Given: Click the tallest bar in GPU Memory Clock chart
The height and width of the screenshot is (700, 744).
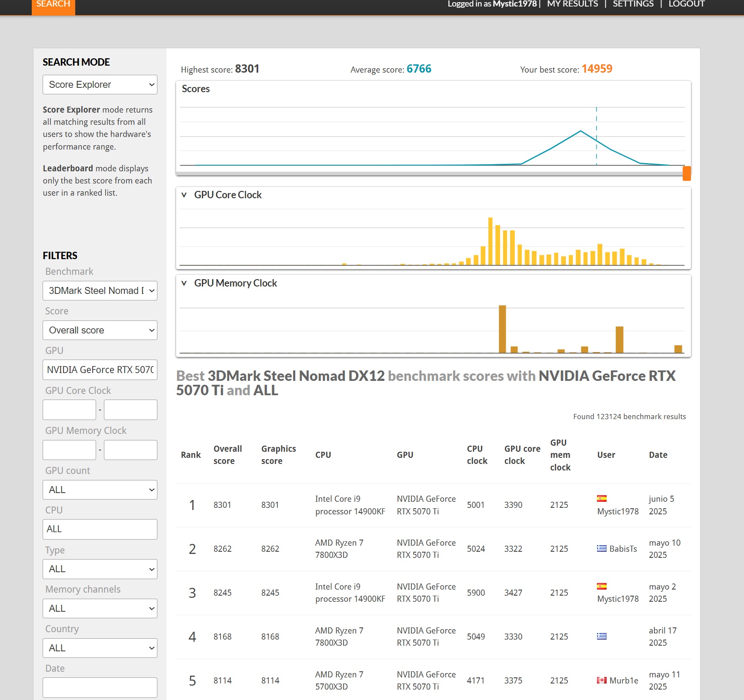Looking at the screenshot, I should [x=502, y=329].
